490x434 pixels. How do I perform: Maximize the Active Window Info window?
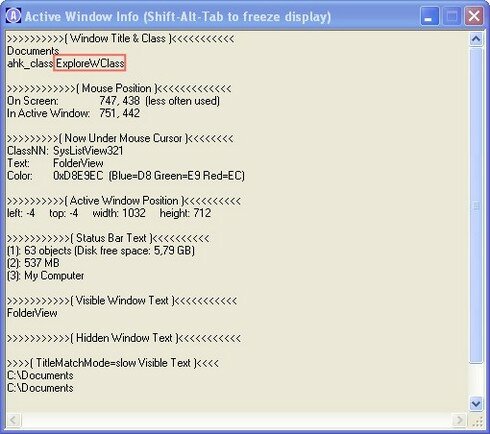[452, 16]
